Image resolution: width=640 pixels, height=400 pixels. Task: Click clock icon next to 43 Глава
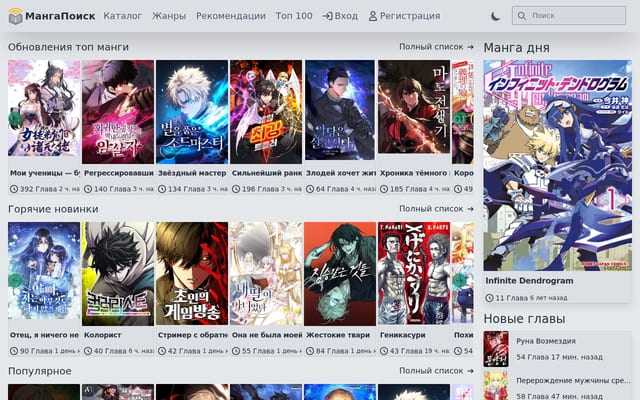(384, 351)
